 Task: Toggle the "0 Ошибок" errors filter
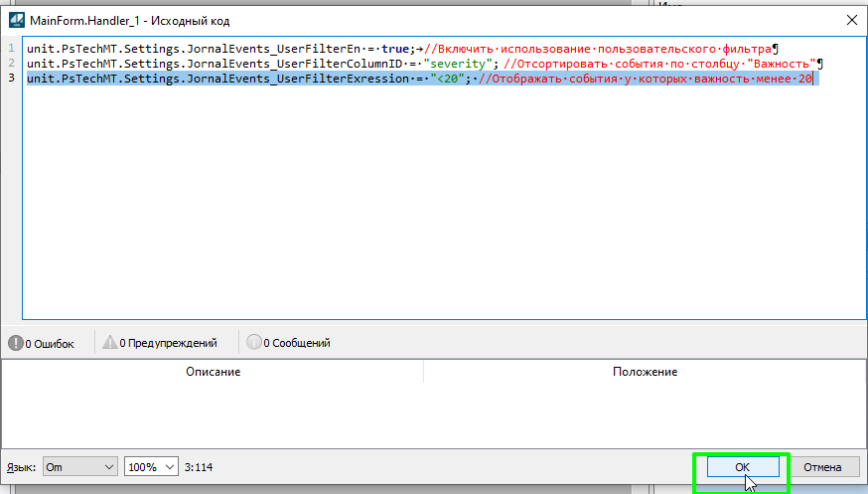pyautogui.click(x=42, y=343)
